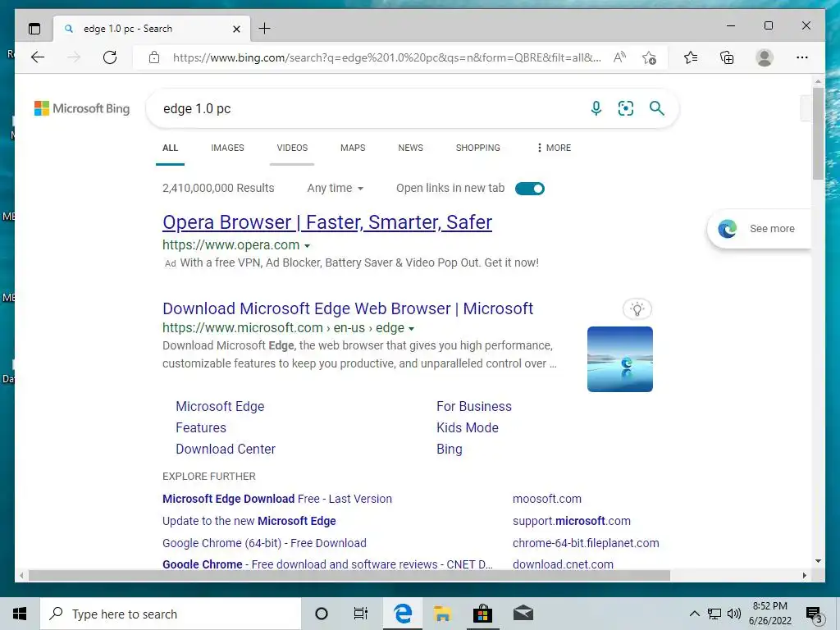Open the network tray icon
Image resolution: width=840 pixels, height=630 pixels.
coord(714,614)
